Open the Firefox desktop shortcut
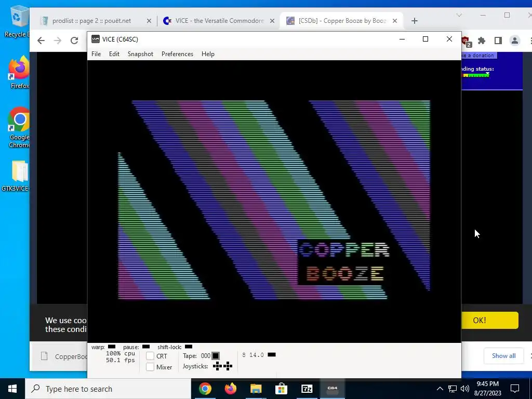 click(19, 72)
